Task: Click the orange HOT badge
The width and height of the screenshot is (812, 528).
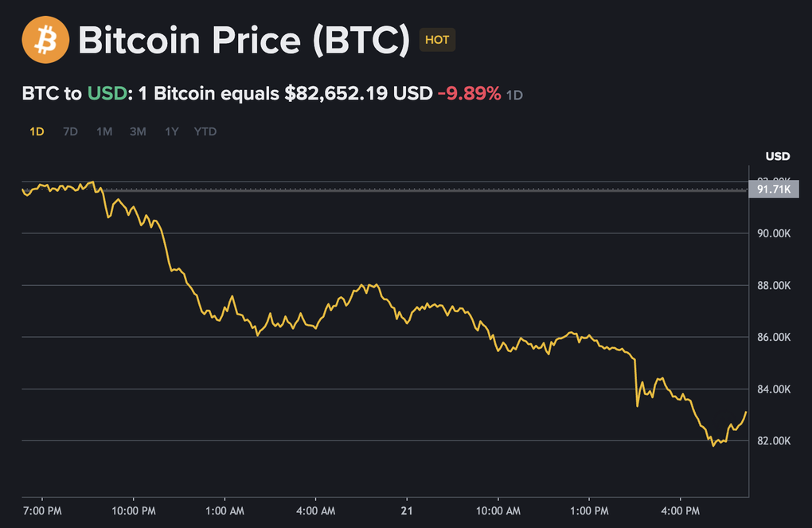Action: click(437, 39)
